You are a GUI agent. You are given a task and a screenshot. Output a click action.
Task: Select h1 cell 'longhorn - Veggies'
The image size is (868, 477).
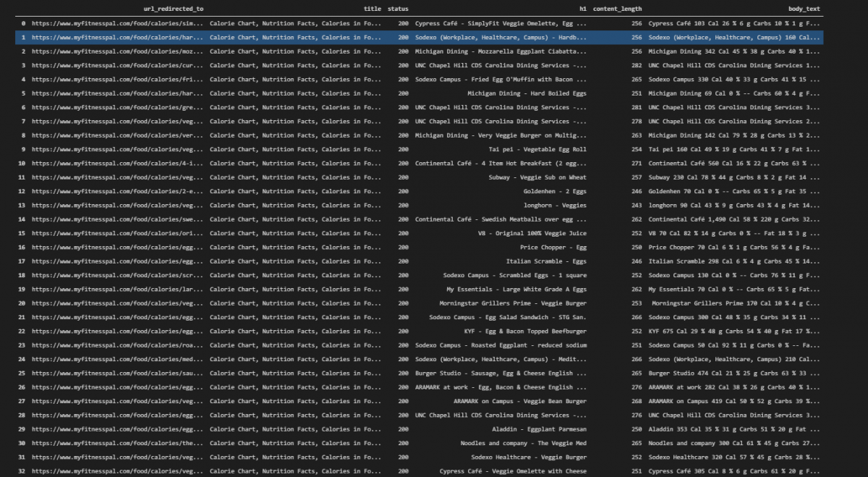coord(555,205)
